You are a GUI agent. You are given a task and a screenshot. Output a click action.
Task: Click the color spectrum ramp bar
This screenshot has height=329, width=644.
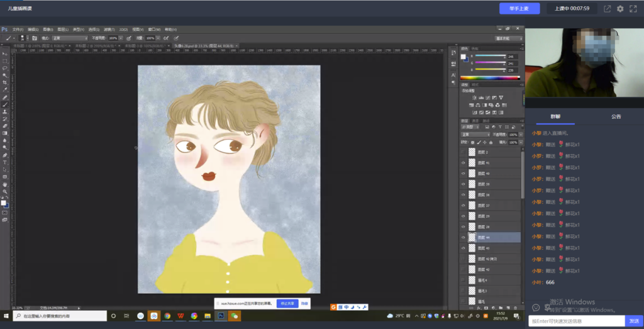click(490, 77)
